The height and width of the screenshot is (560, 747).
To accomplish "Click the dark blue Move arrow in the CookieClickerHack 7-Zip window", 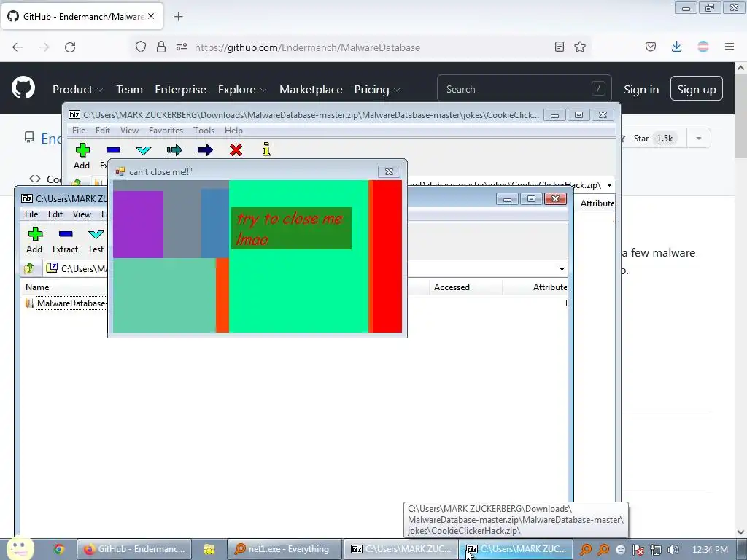I will (x=205, y=150).
